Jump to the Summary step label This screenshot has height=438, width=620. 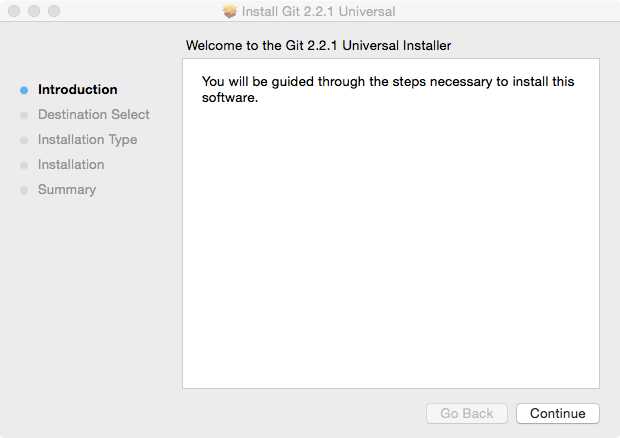pos(67,189)
